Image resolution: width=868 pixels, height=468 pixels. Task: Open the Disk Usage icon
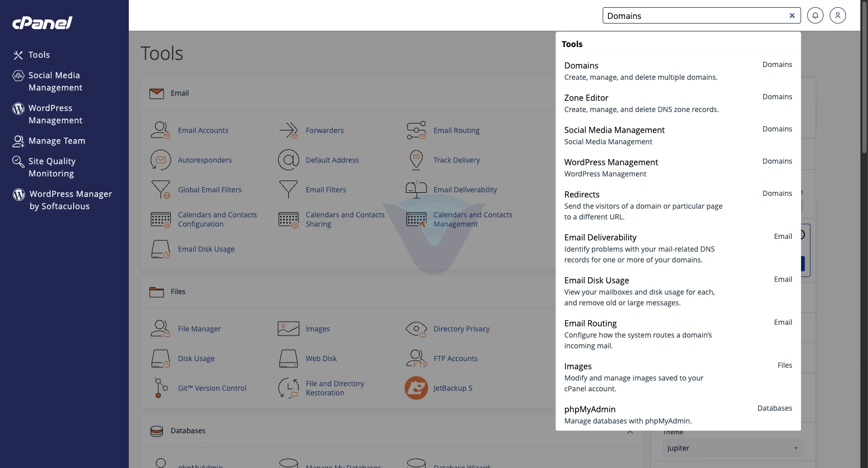pyautogui.click(x=161, y=358)
